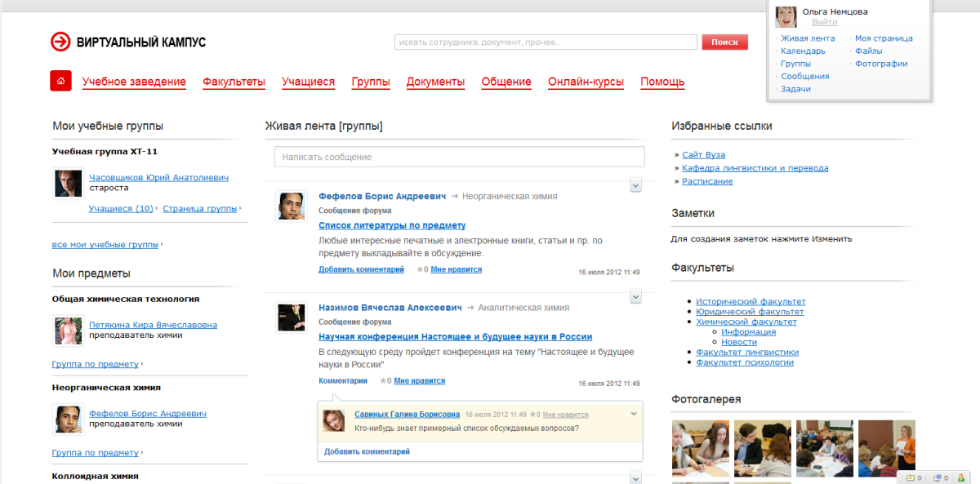Click Ольга Немцова's profile avatar

point(786,17)
